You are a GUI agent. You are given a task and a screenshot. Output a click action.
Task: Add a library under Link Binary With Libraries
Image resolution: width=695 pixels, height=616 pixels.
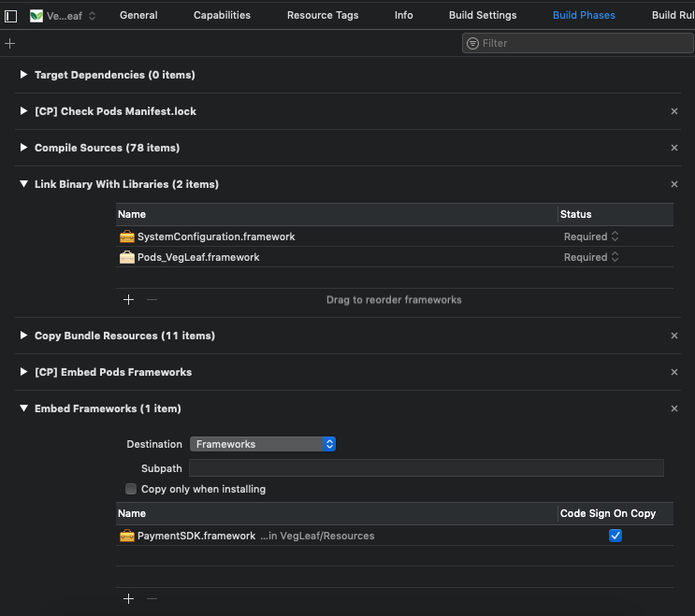pos(129,300)
